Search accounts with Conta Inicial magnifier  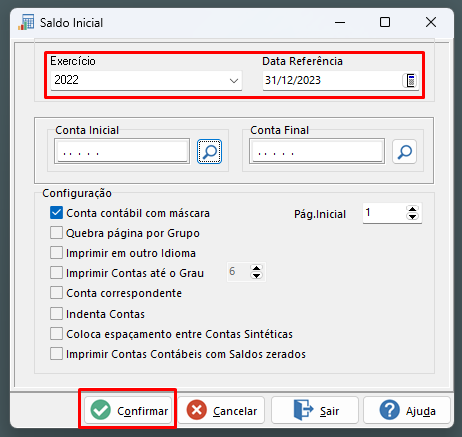209,152
